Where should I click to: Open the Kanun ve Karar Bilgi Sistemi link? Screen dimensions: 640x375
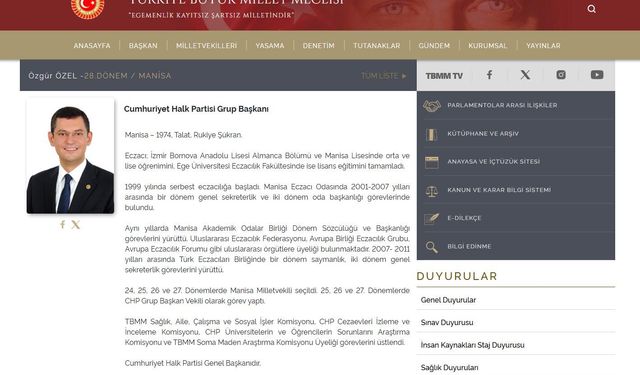click(x=499, y=190)
